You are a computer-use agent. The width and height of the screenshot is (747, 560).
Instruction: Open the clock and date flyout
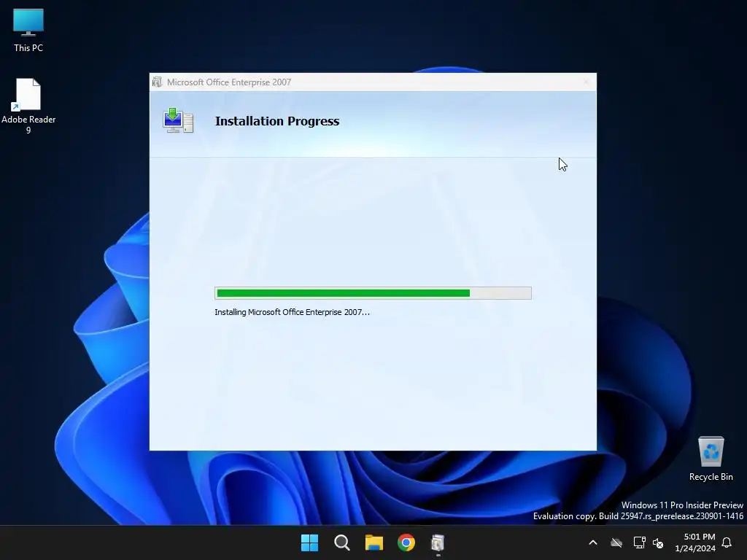click(695, 542)
